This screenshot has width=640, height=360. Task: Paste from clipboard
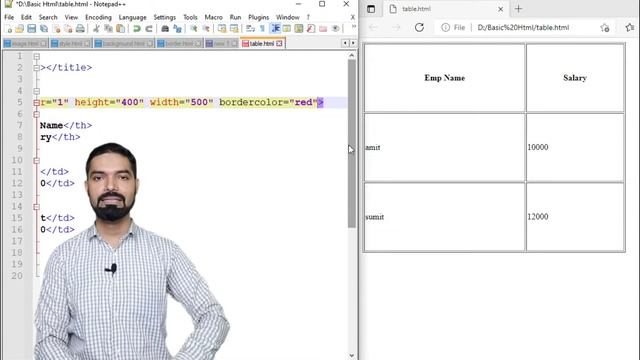click(120, 29)
